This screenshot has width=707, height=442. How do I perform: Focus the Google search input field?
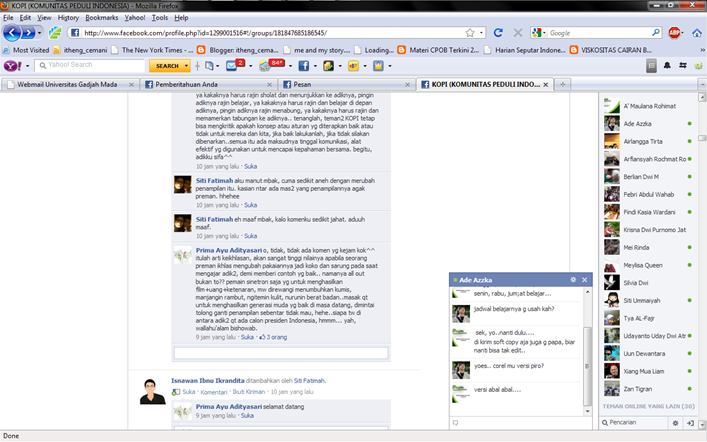tap(599, 33)
